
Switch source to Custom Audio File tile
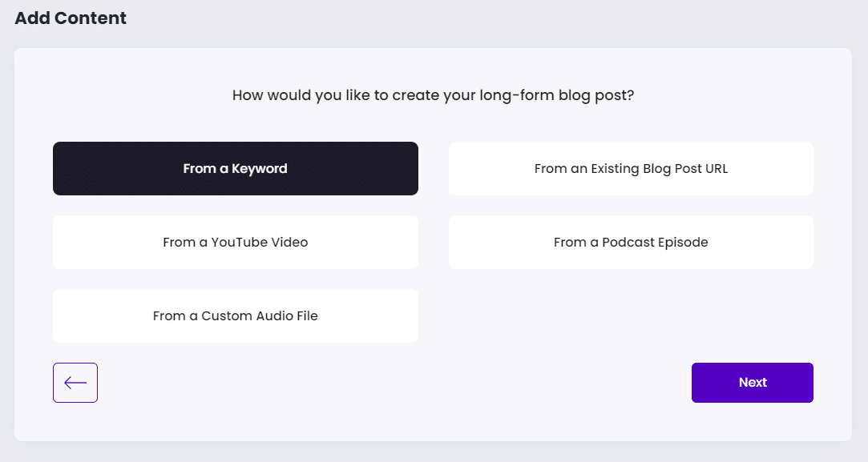236,315
